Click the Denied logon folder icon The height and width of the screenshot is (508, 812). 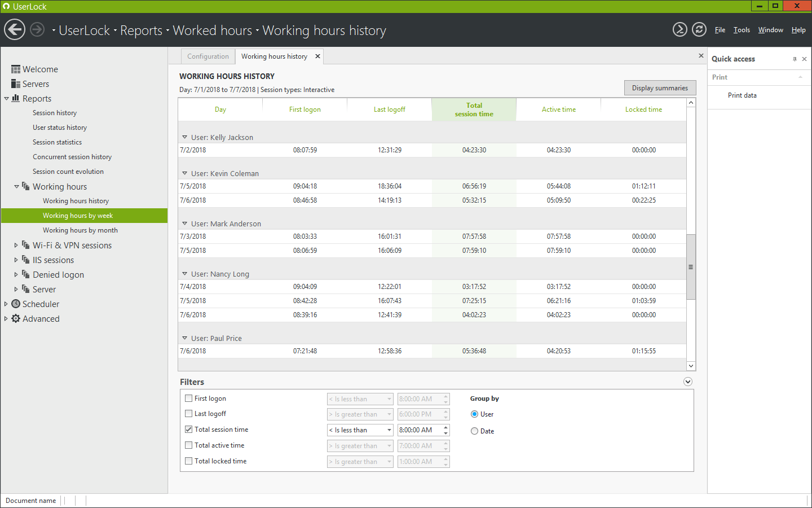click(x=26, y=274)
